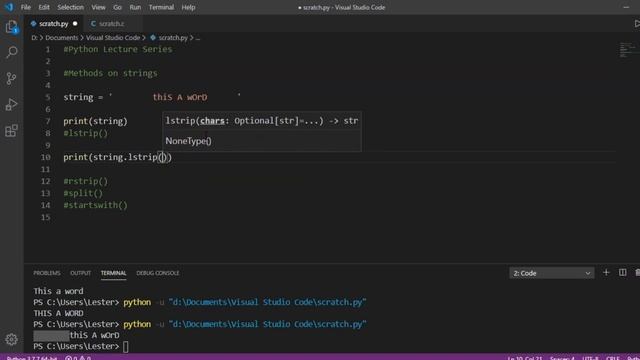
Task: Run Python file with play button
Action: 637,24
